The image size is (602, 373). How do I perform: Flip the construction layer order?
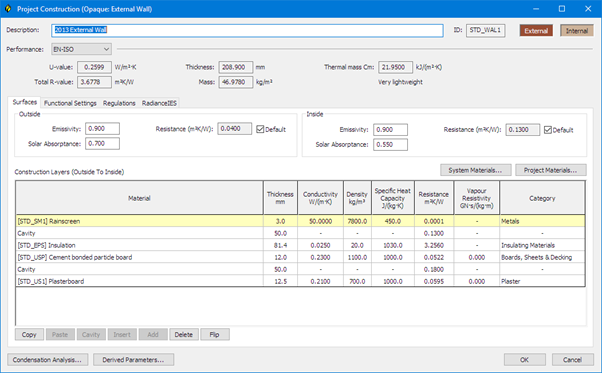pyautogui.click(x=215, y=334)
